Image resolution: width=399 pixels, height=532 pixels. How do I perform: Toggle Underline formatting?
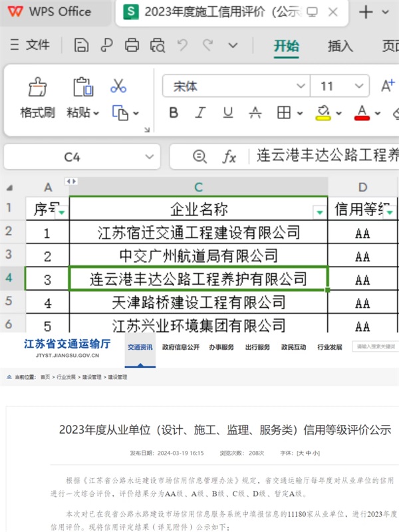[228, 112]
